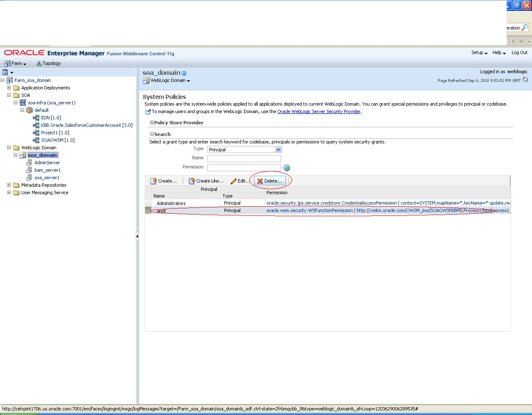
Task: Click the Project1 composite icon
Action: (x=36, y=133)
